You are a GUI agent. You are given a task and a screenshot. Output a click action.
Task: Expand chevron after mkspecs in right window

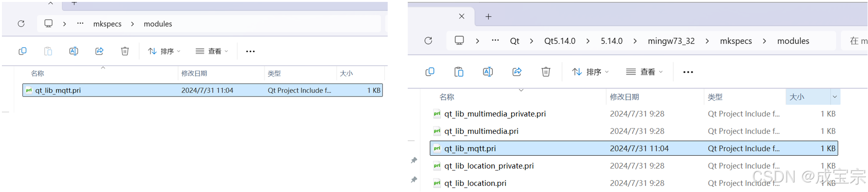click(x=764, y=41)
